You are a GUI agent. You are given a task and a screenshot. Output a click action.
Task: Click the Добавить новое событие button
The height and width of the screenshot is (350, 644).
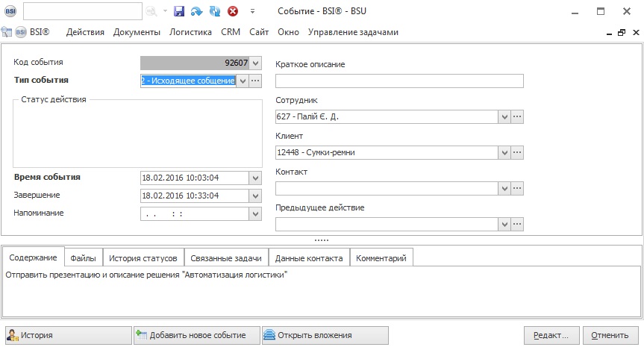pyautogui.click(x=196, y=335)
